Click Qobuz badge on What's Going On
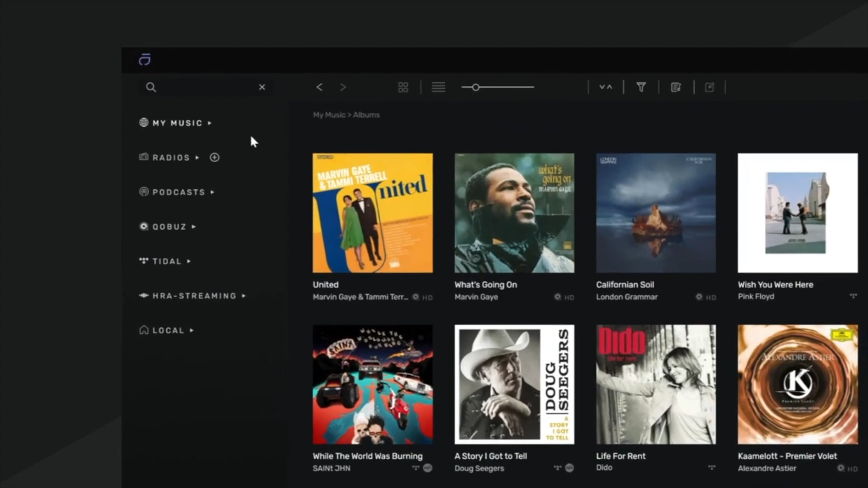The image size is (868, 488). click(x=558, y=297)
